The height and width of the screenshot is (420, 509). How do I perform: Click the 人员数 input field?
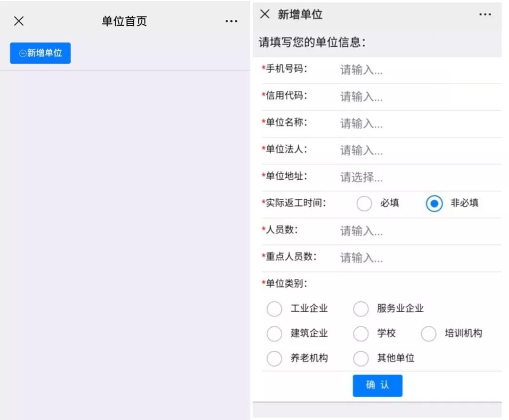[415, 231]
